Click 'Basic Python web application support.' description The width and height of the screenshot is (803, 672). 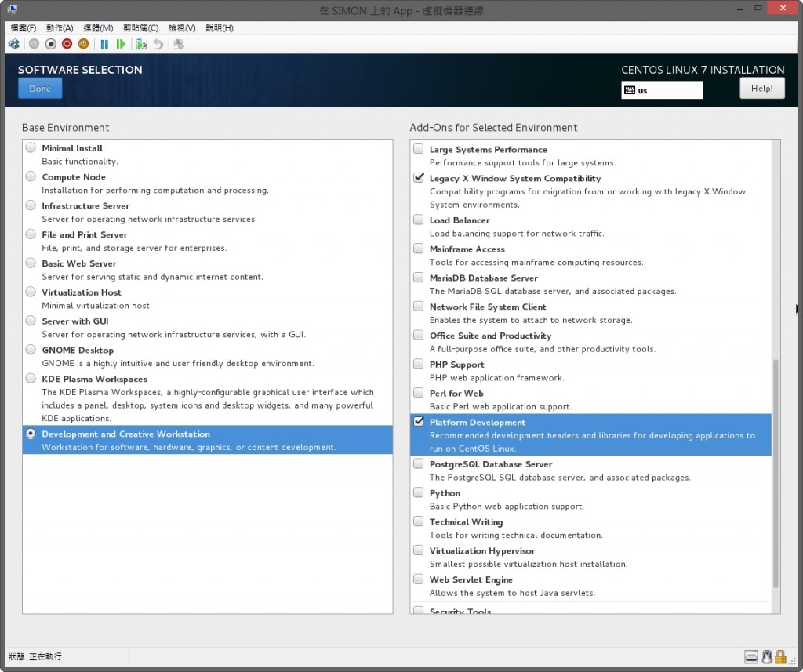507,506
